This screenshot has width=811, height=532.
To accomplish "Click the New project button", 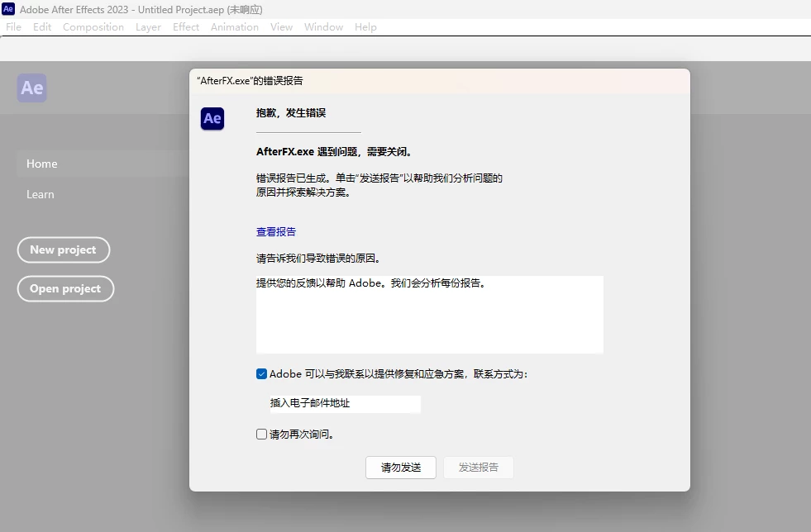I will 64,249.
